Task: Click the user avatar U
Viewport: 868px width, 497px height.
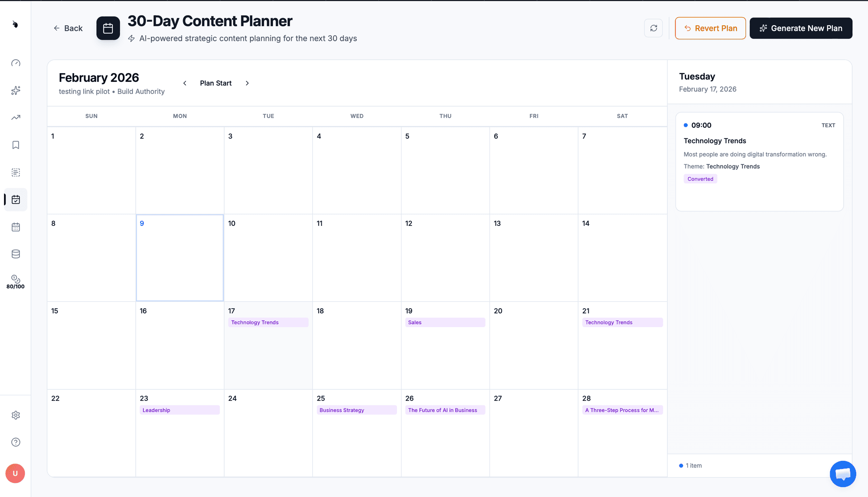Action: point(15,474)
